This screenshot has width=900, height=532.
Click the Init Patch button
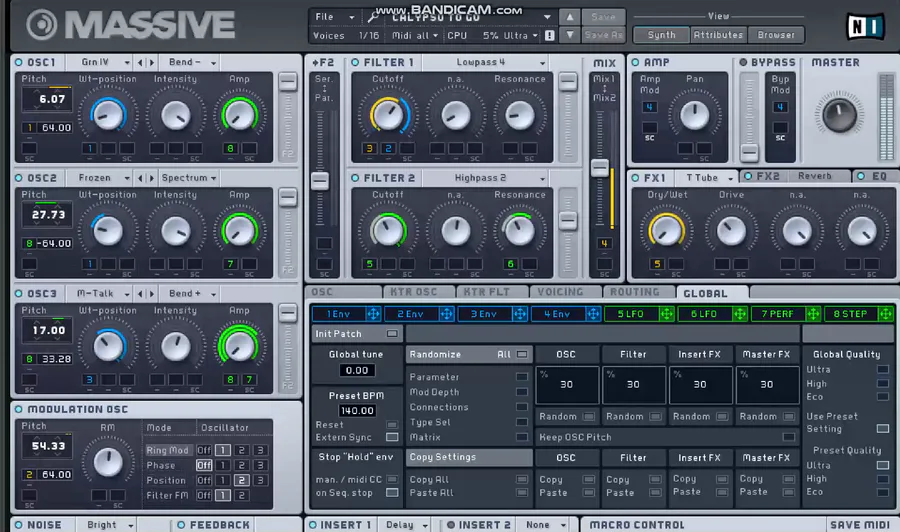click(356, 334)
